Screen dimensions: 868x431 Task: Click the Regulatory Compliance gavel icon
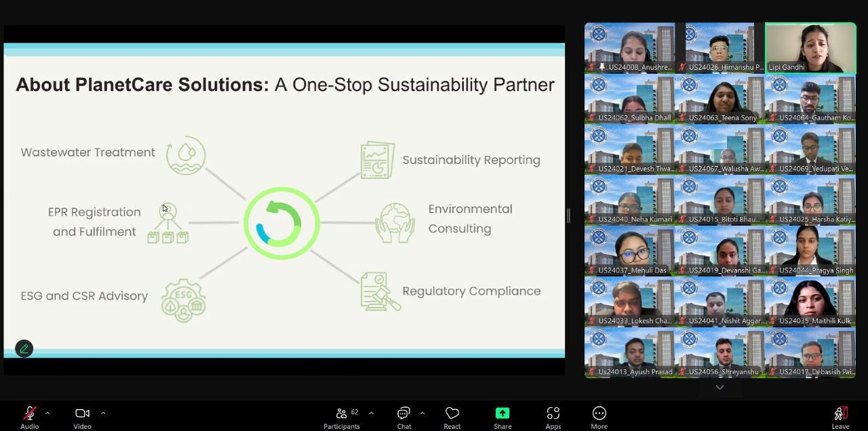[380, 291]
